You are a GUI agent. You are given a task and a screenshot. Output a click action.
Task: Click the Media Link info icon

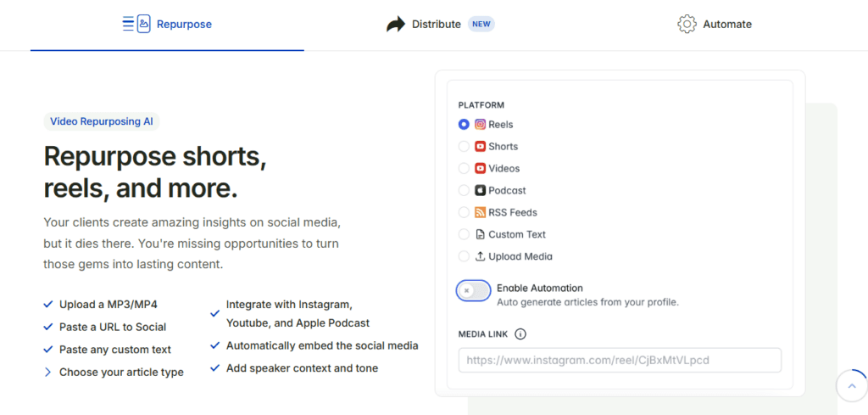click(520, 334)
